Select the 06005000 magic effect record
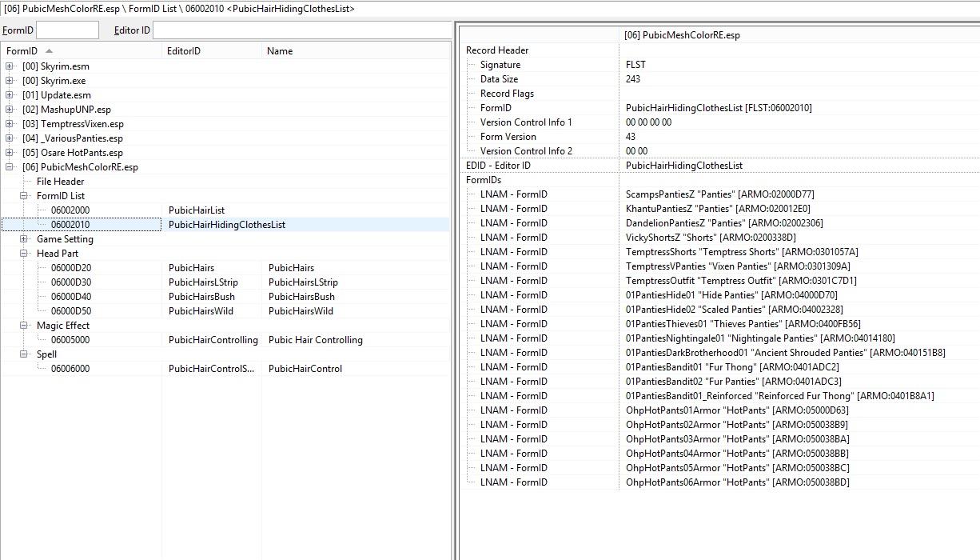The width and height of the screenshot is (980, 560). pos(225,340)
